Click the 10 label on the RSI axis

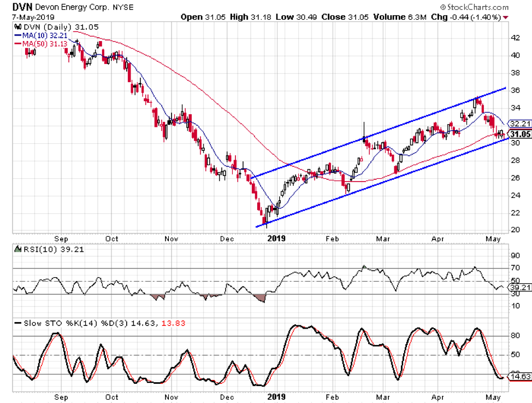tap(516, 306)
